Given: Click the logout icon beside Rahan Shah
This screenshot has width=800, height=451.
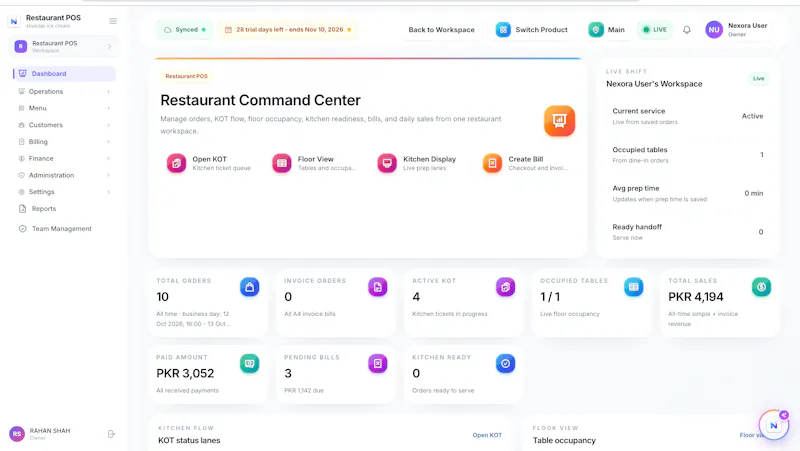Looking at the screenshot, I should (111, 434).
